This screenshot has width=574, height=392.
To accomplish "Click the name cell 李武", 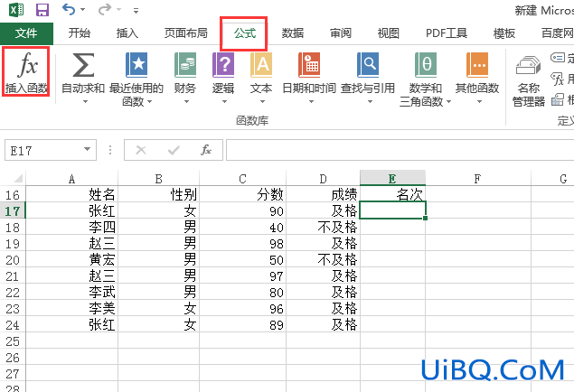I will pos(71,292).
